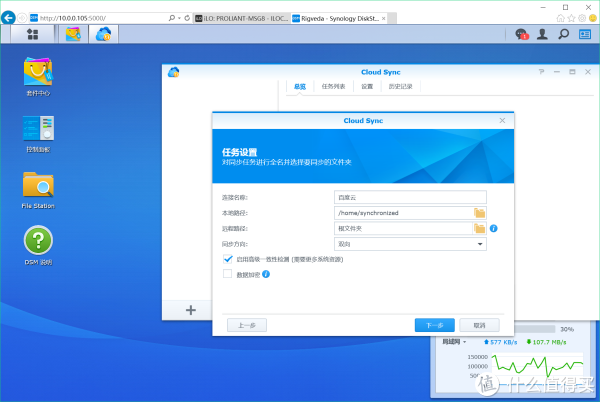
Task: Show the data encryption info icon
Action: click(x=266, y=274)
